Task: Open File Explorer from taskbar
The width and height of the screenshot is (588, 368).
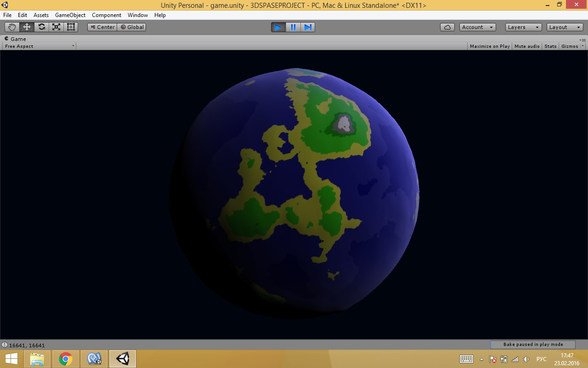Action: point(37,359)
